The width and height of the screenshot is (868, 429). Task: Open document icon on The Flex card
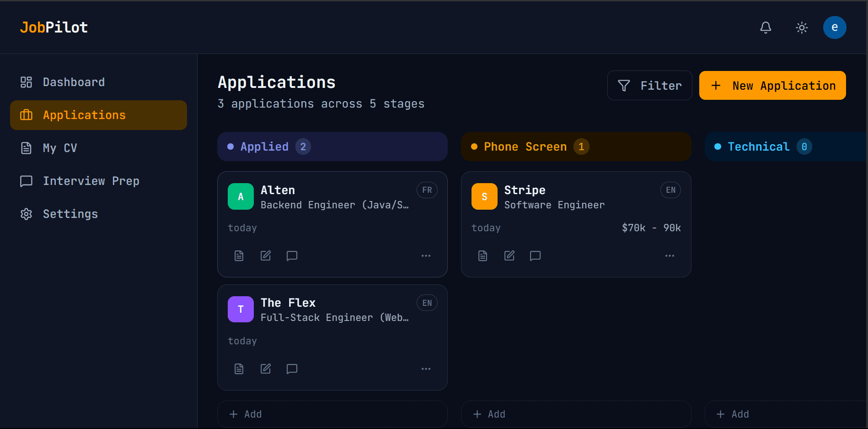pyautogui.click(x=239, y=369)
